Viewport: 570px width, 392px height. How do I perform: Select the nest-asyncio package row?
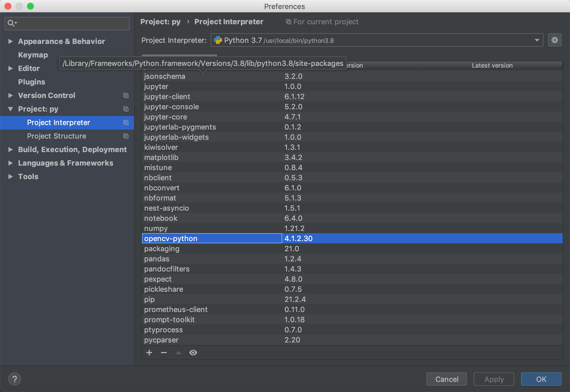pos(352,208)
